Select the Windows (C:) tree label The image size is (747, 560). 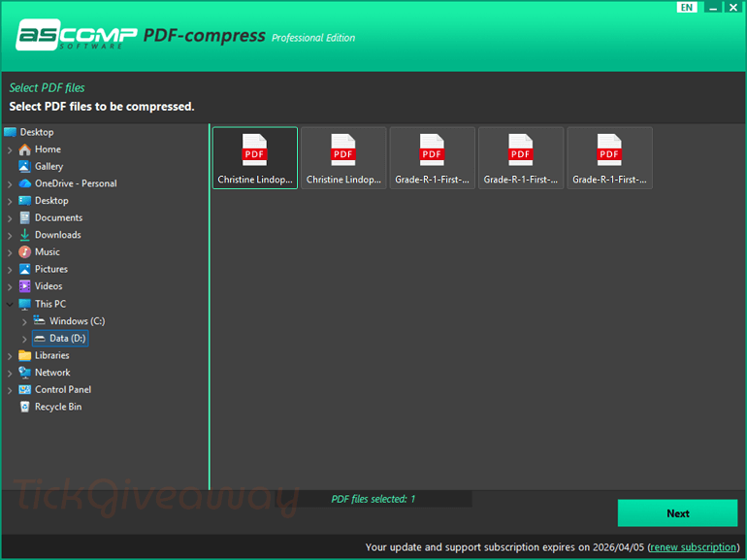click(x=78, y=321)
